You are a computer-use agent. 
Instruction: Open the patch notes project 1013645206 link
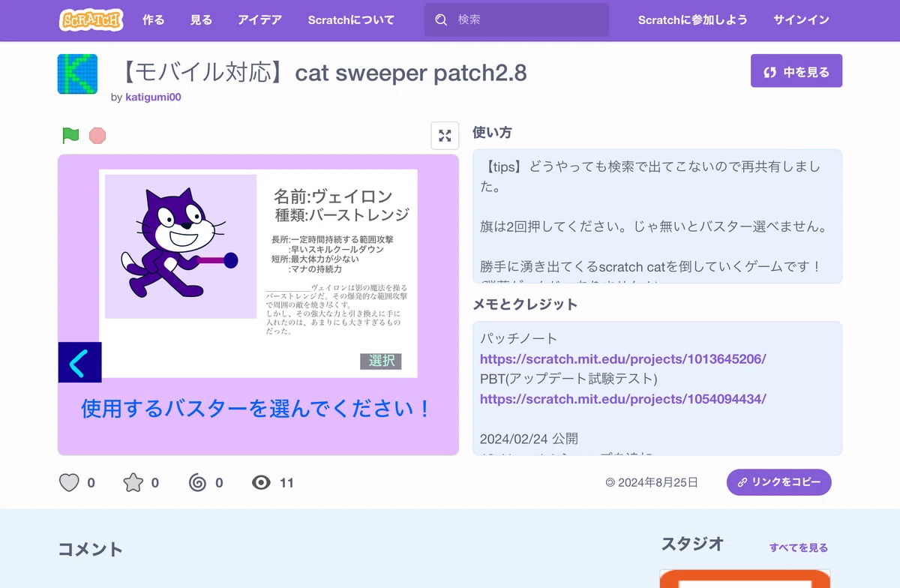click(622, 359)
